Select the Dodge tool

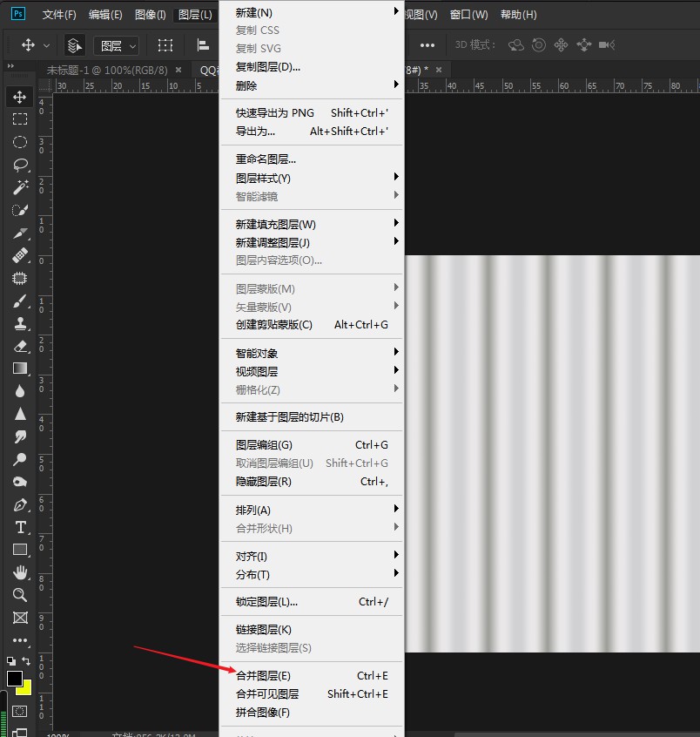(20, 459)
